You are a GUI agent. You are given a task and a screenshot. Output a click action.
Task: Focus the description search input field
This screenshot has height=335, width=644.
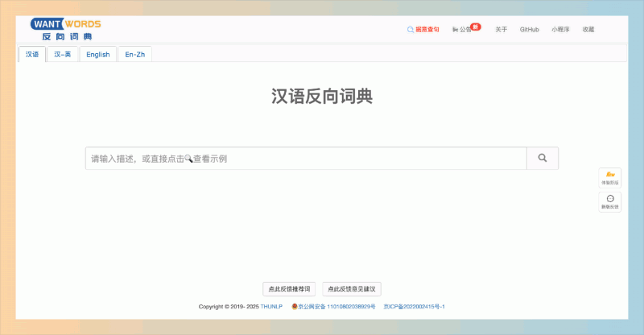point(306,159)
